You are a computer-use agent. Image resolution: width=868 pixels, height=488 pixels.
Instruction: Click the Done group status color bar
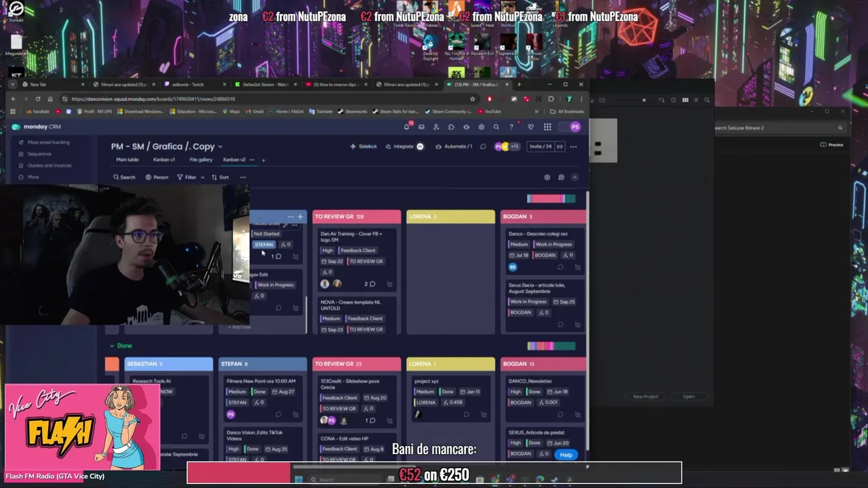pyautogui.click(x=551, y=346)
